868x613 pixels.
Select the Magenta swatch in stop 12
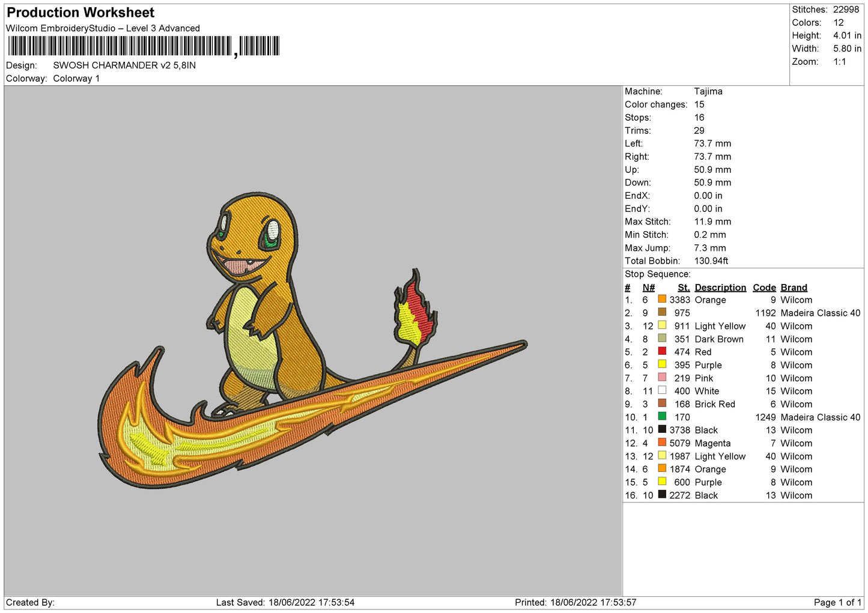(661, 442)
